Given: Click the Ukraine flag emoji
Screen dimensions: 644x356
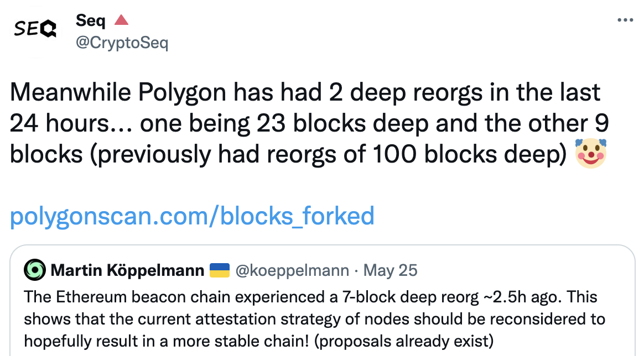Looking at the screenshot, I should click(220, 270).
